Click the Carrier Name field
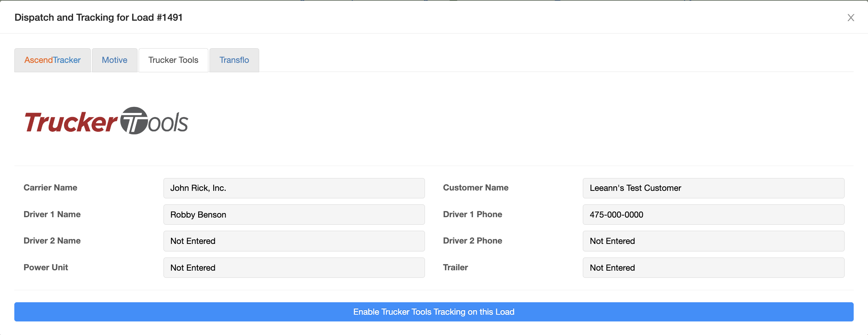 294,188
